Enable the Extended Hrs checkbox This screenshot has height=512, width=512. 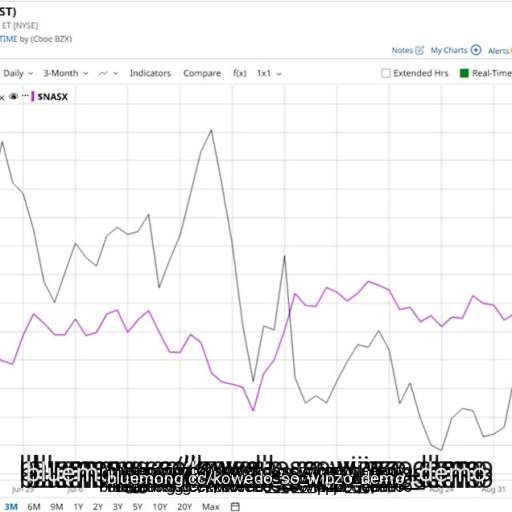(x=386, y=73)
